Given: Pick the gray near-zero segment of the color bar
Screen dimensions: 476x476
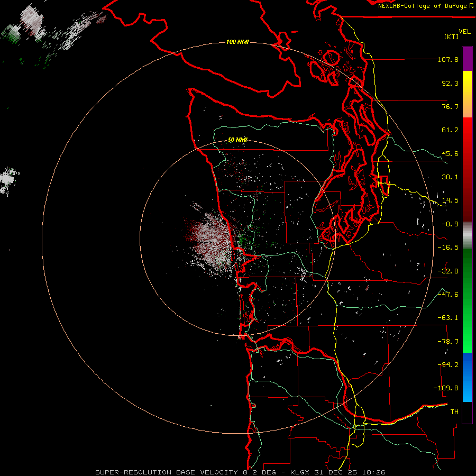Looking at the screenshot, I should coord(467,235).
